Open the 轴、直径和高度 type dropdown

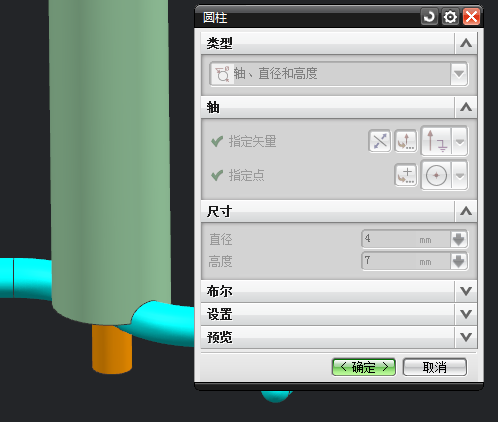coord(339,74)
